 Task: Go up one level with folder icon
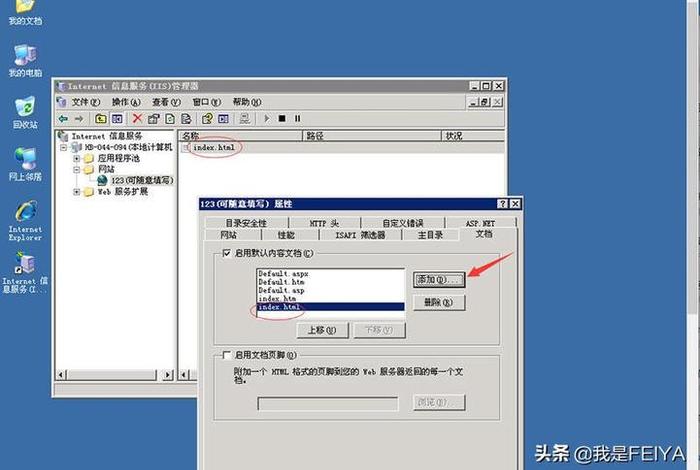[100, 119]
